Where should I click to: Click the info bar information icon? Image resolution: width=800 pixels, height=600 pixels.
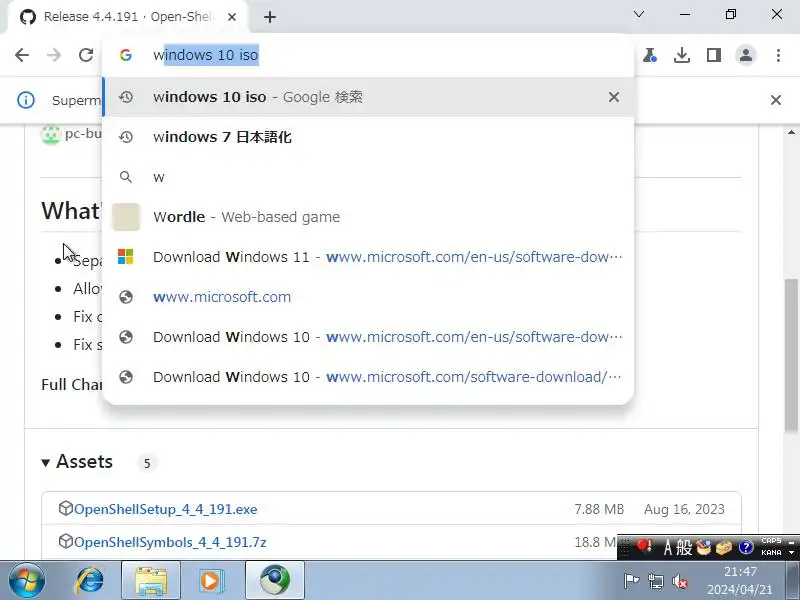point(26,100)
